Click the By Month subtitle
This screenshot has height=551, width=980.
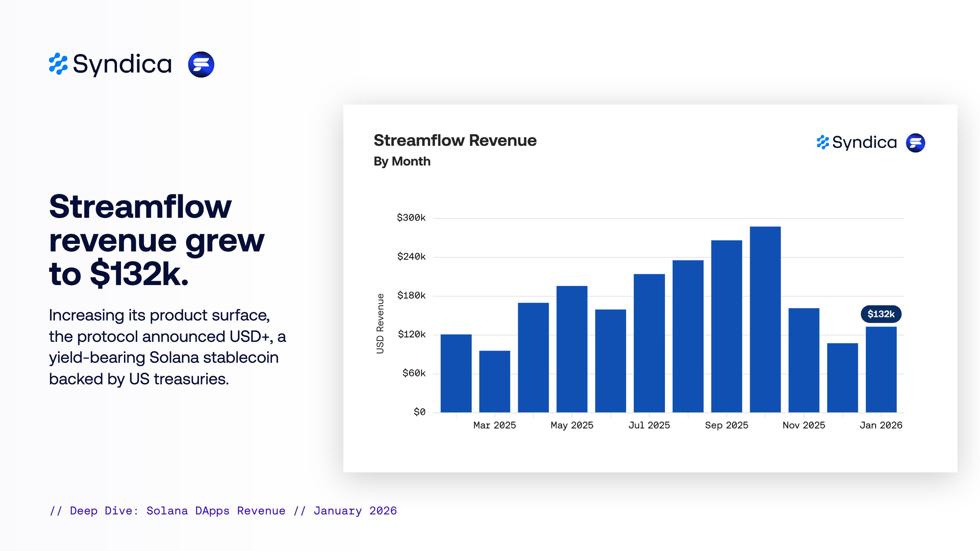[x=402, y=161]
